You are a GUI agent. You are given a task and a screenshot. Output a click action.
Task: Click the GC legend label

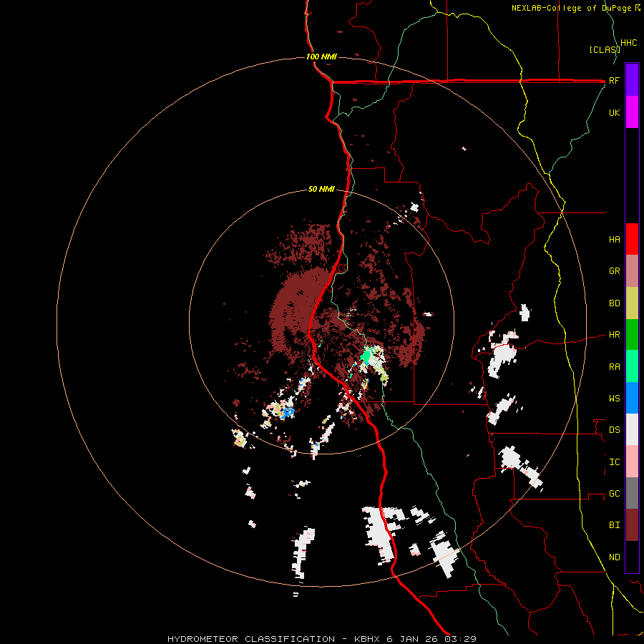click(614, 494)
